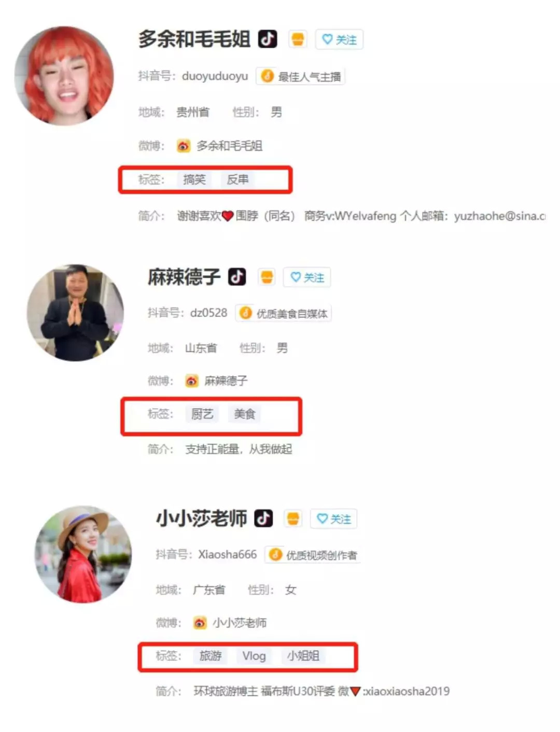Viewport: 560px width, 732px height.
Task: Select the 反串 tag
Action: [237, 179]
